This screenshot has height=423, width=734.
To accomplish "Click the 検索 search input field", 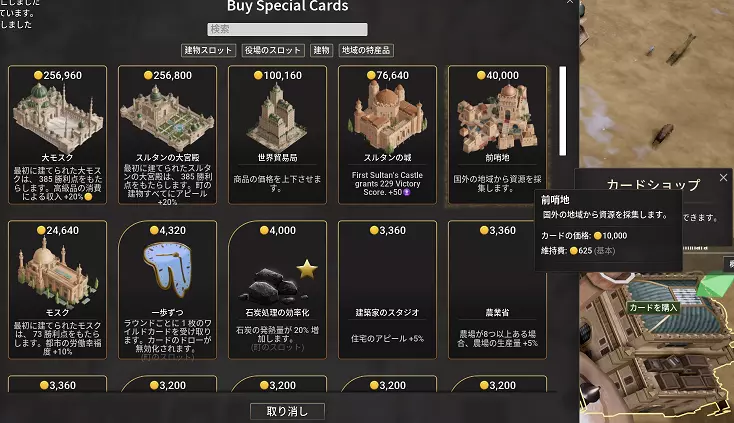I will click(x=287, y=29).
